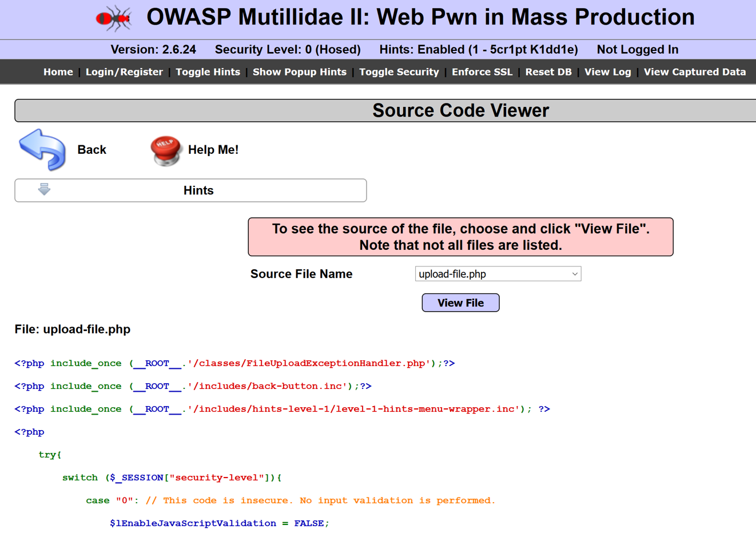Click the Source File Name label
This screenshot has height=537, width=756.
click(x=301, y=274)
